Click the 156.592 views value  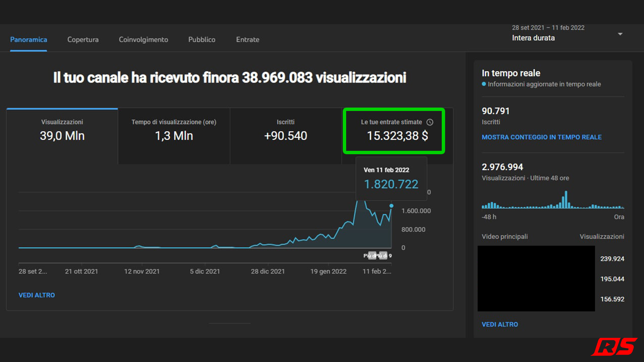click(x=612, y=299)
